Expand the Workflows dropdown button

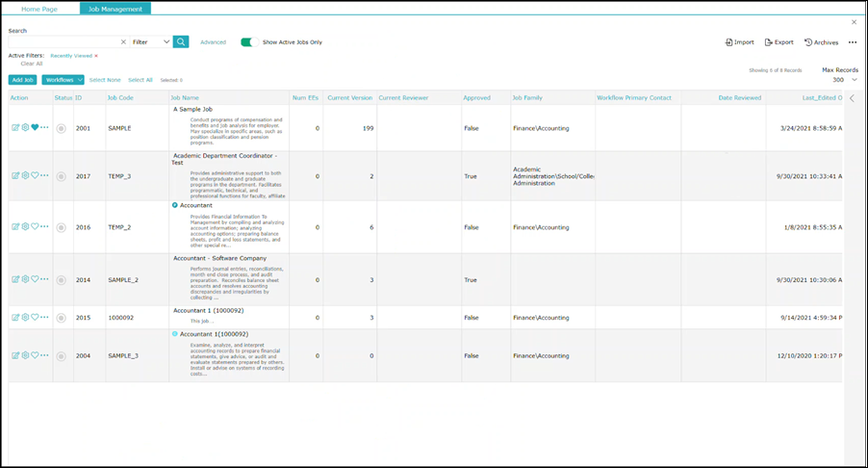64,80
